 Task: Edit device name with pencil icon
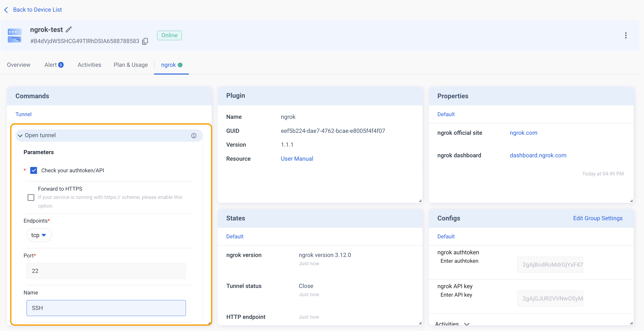(x=69, y=30)
